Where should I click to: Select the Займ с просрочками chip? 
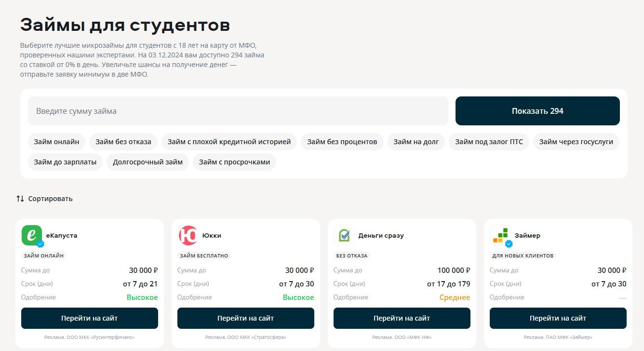[x=235, y=162]
